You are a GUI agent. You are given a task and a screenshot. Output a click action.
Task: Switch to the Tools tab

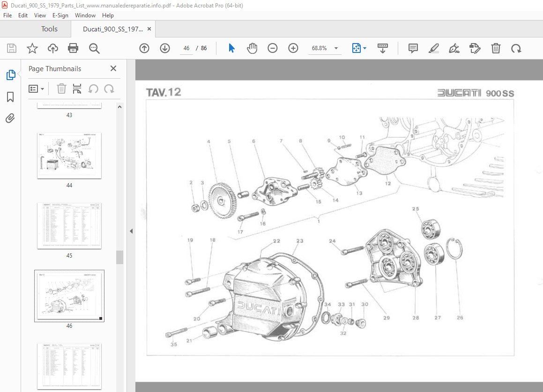point(49,29)
